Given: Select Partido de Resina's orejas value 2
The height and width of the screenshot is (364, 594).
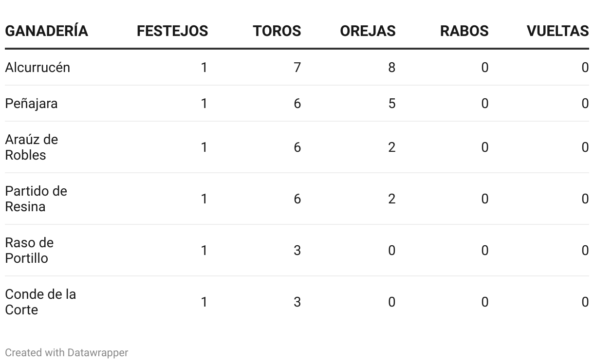Looking at the screenshot, I should point(391,199).
